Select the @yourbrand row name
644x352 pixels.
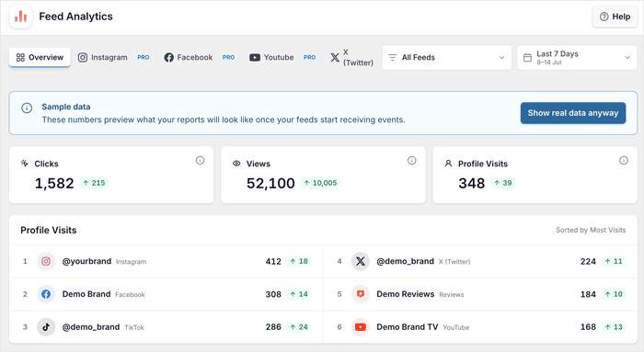pyautogui.click(x=86, y=261)
